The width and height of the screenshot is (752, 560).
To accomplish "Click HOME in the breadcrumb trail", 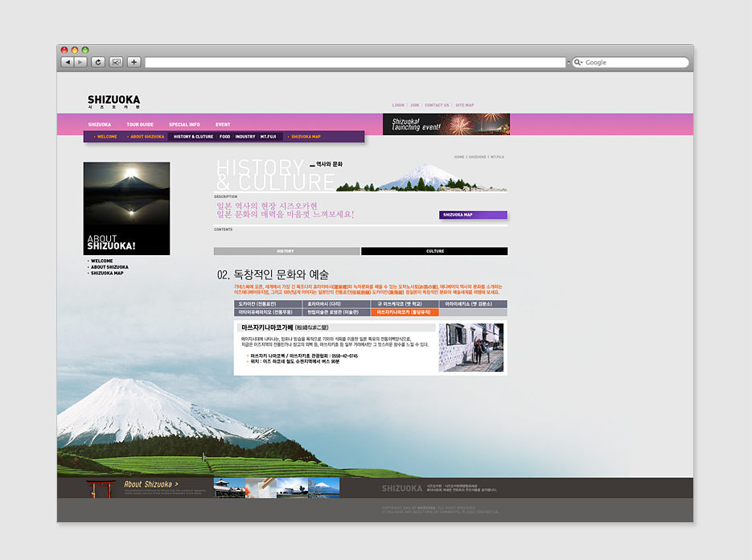I will point(459,157).
